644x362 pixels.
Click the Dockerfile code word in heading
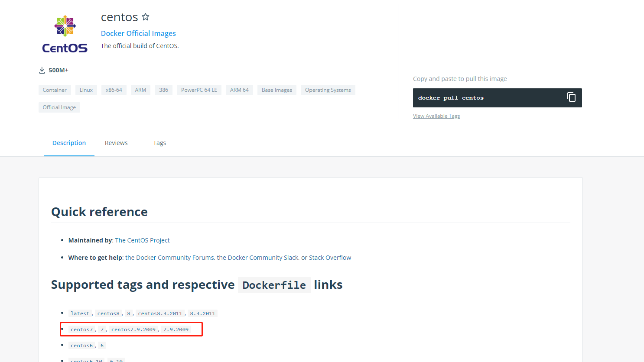click(x=274, y=285)
